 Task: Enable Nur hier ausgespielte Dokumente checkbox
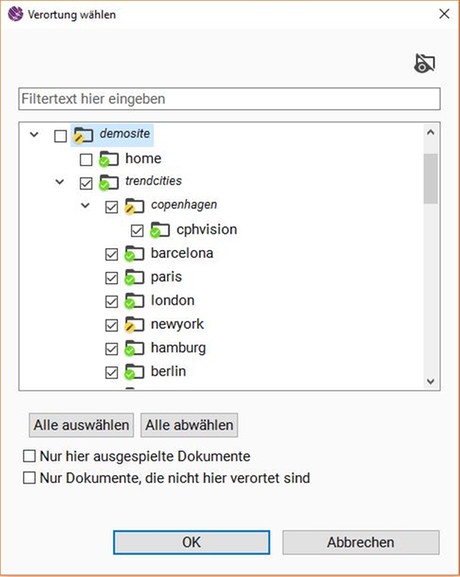pos(29,456)
